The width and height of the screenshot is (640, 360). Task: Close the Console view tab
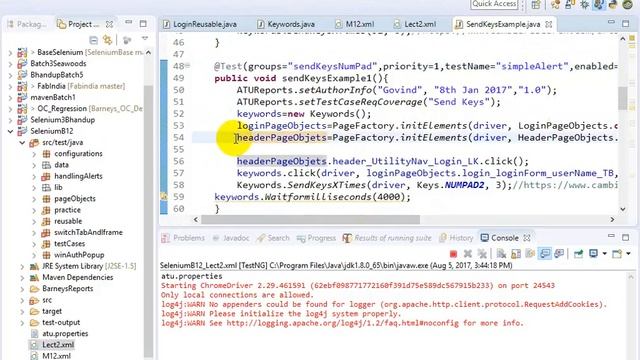pos(527,238)
